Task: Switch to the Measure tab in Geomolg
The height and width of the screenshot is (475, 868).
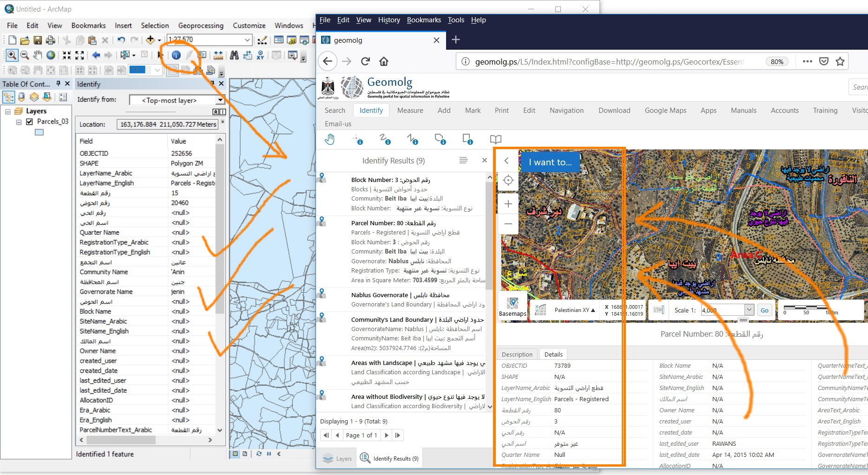Action: [410, 111]
